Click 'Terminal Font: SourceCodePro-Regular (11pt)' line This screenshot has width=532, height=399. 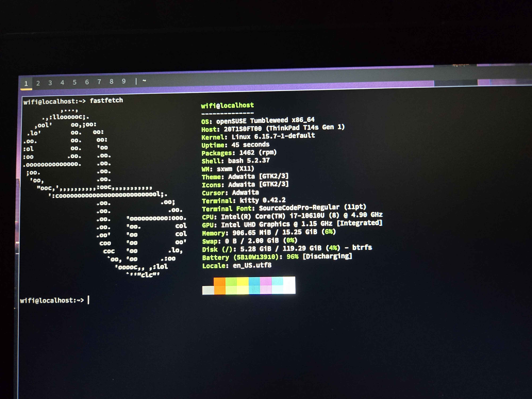[284, 208]
